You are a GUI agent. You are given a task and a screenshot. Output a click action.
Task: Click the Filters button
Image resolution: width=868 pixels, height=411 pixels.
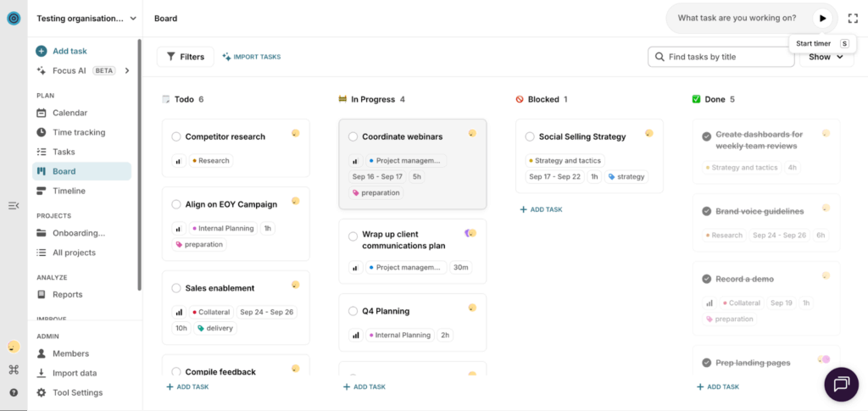pyautogui.click(x=185, y=57)
